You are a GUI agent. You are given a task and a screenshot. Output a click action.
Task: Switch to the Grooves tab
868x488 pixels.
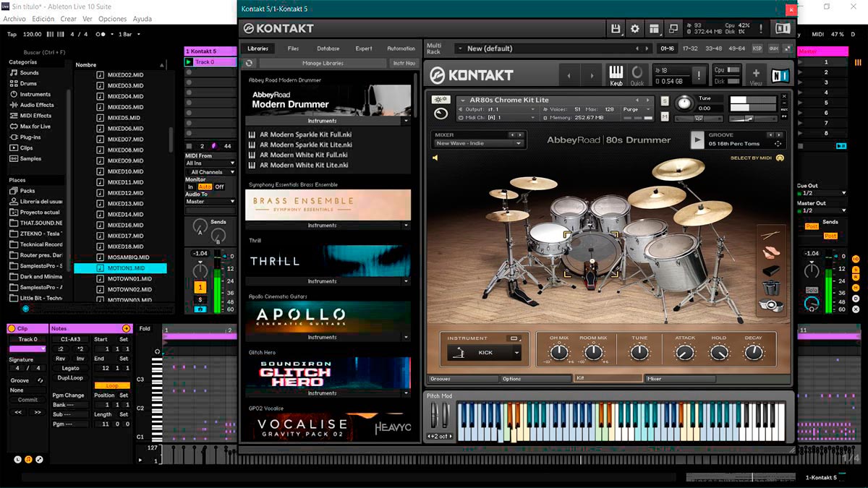(463, 379)
